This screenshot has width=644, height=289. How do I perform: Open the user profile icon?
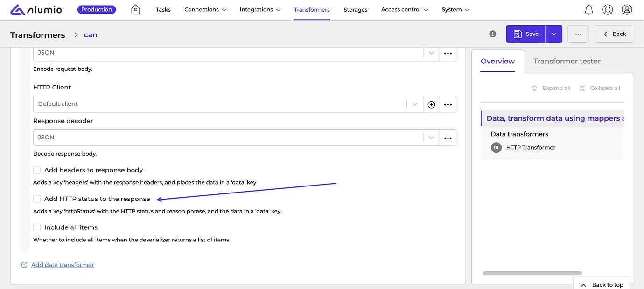(x=627, y=9)
